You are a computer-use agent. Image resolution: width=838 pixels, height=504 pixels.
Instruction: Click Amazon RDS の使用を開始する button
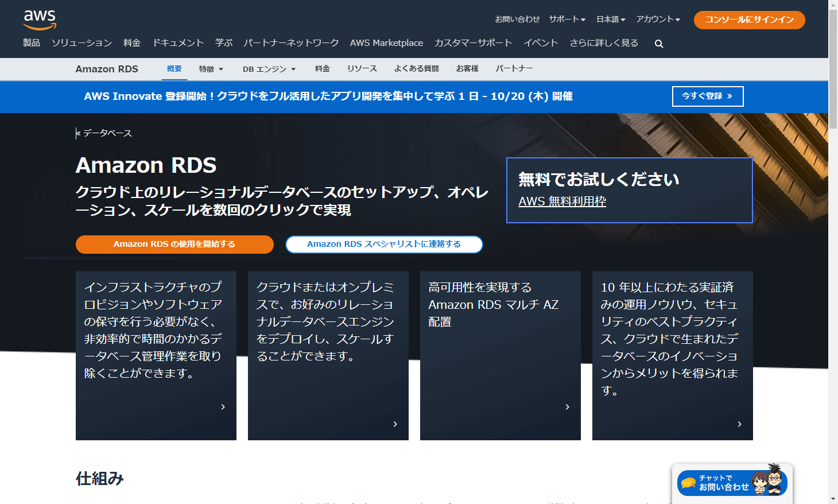(174, 244)
